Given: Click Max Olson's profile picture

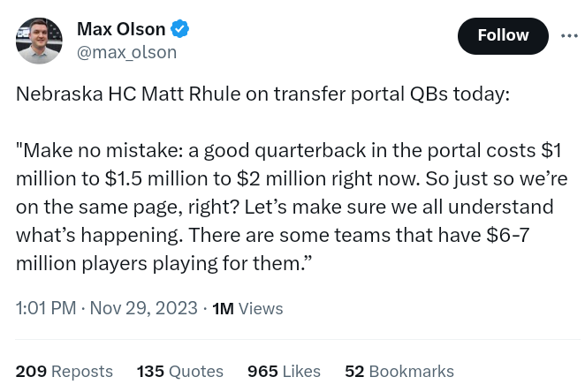Looking at the screenshot, I should (x=39, y=41).
